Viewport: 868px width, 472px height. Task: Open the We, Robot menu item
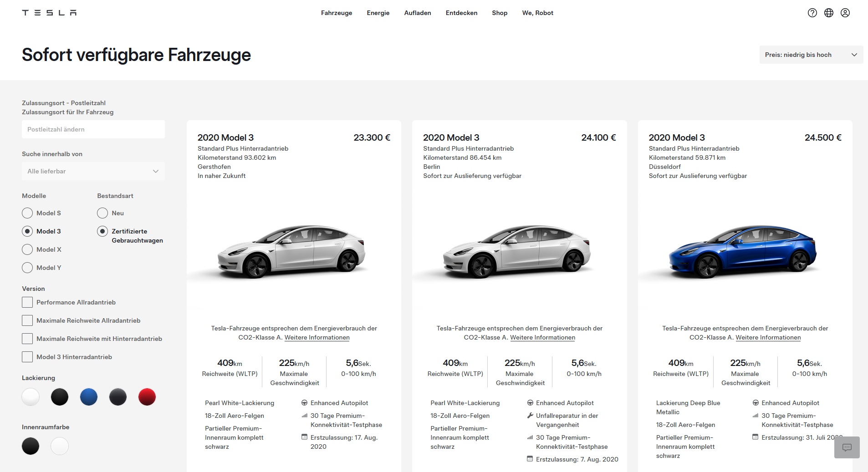point(538,13)
